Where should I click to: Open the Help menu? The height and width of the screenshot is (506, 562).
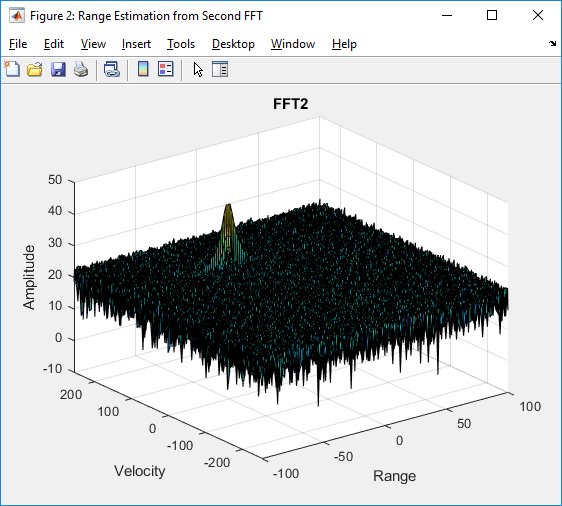pyautogui.click(x=344, y=44)
